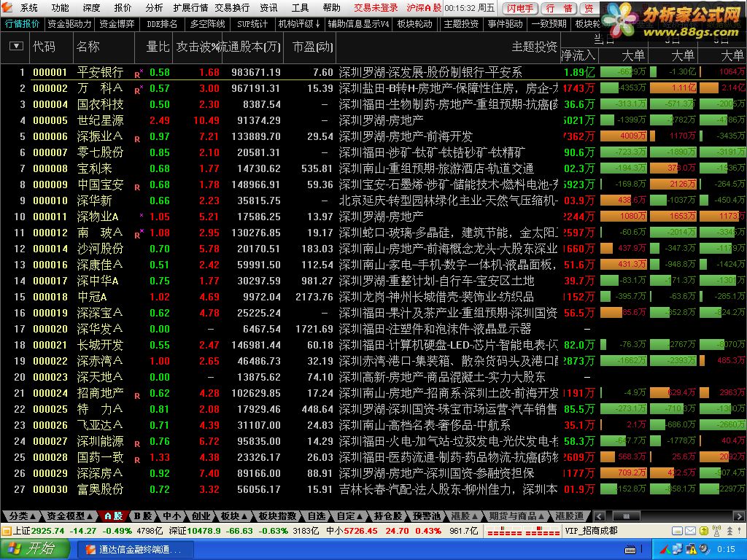Expand the 港股 bottom tab menu
Screen dimensions: 747x560
(464, 516)
